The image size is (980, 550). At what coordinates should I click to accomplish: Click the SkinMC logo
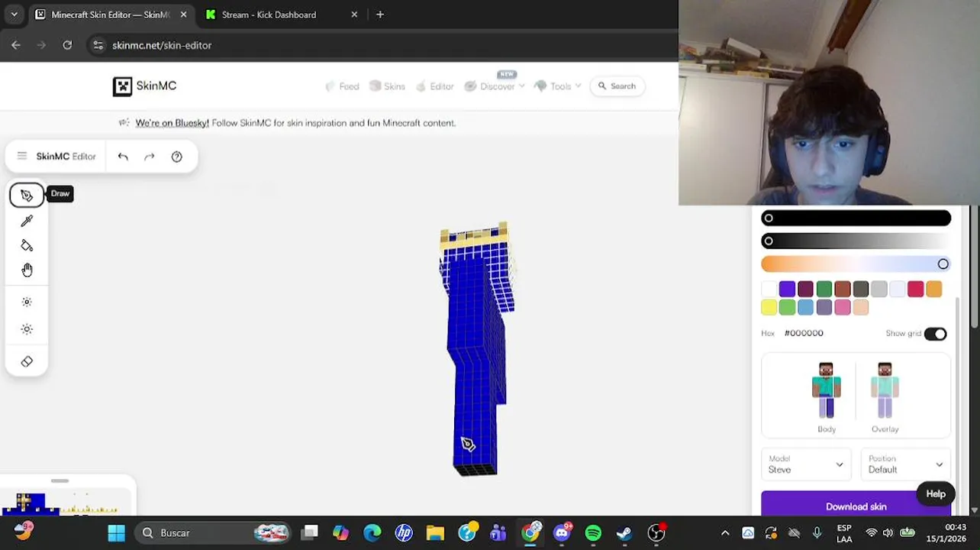144,86
